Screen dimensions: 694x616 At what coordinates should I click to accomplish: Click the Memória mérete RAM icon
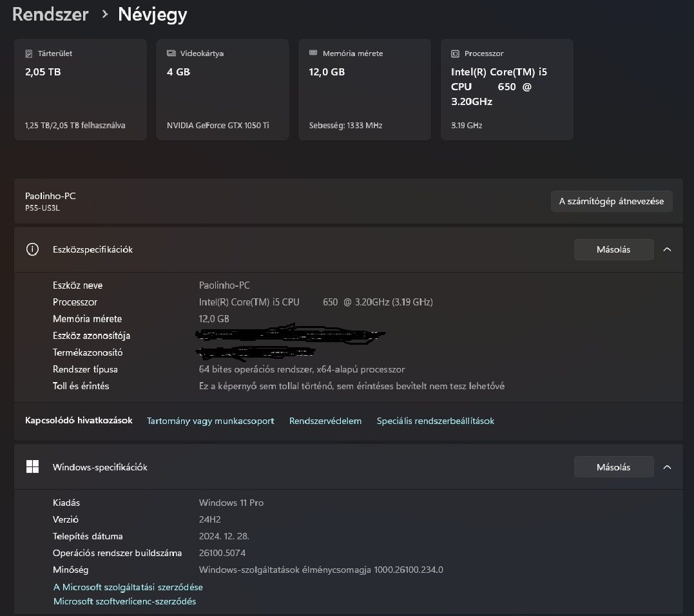coord(313,53)
